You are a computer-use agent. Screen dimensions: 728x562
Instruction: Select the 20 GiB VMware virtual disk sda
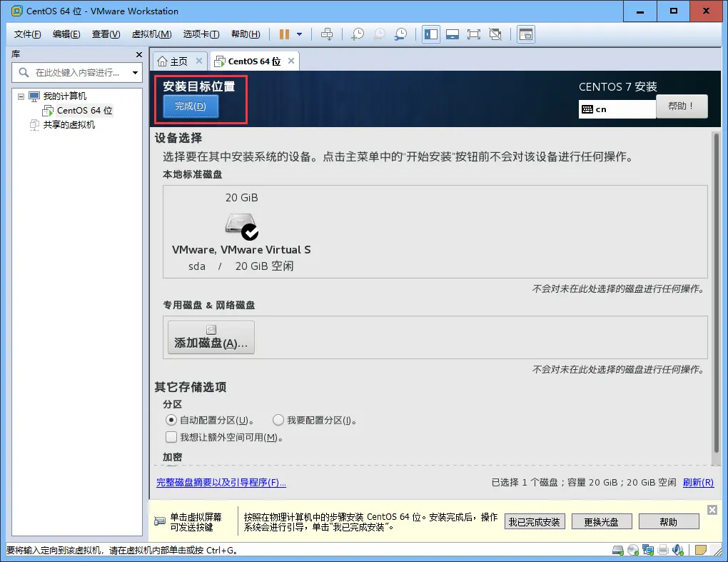(241, 232)
